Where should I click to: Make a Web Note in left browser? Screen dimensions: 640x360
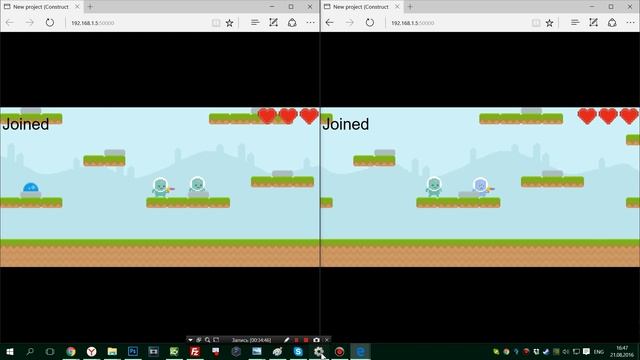273,23
